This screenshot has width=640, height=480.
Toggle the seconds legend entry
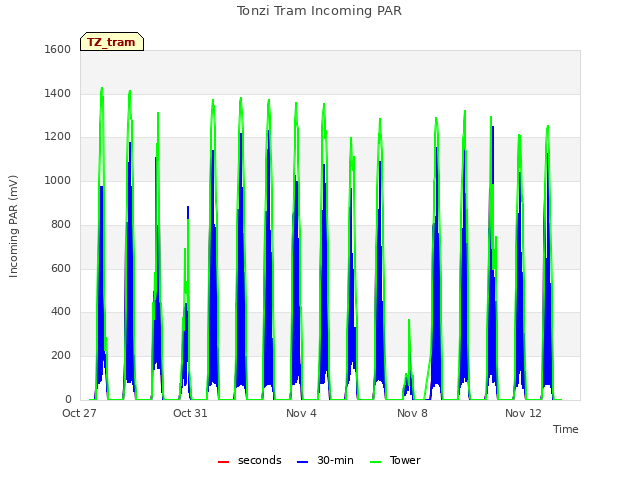pyautogui.click(x=249, y=461)
